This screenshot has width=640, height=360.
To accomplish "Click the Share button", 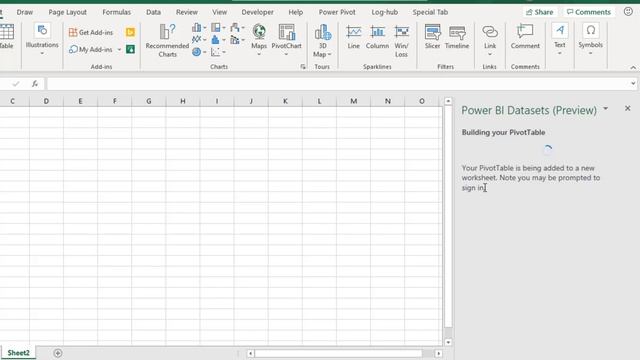I will (540, 12).
